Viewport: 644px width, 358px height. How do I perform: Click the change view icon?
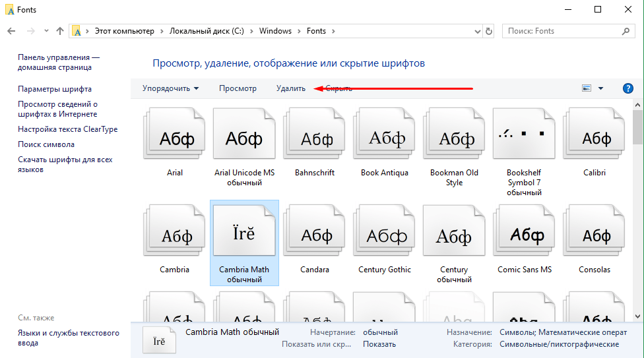pos(587,88)
